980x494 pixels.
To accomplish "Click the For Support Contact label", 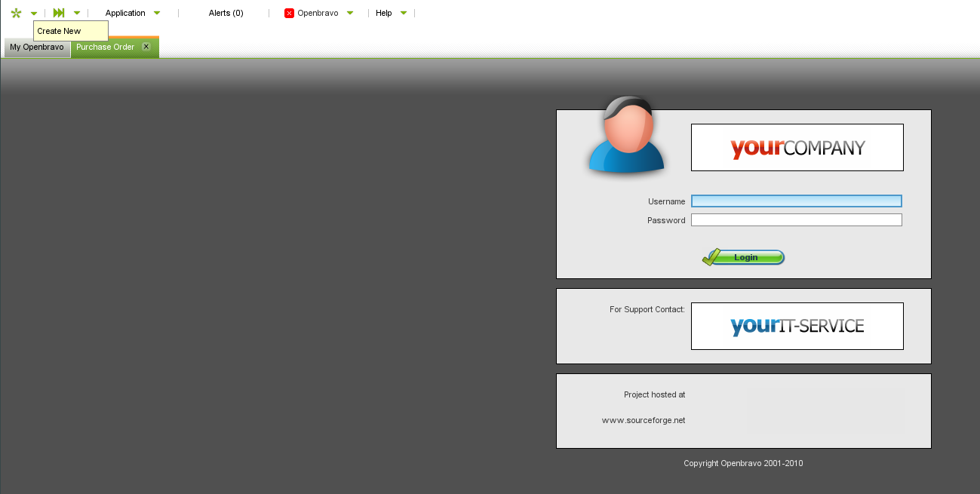I will (x=647, y=309).
